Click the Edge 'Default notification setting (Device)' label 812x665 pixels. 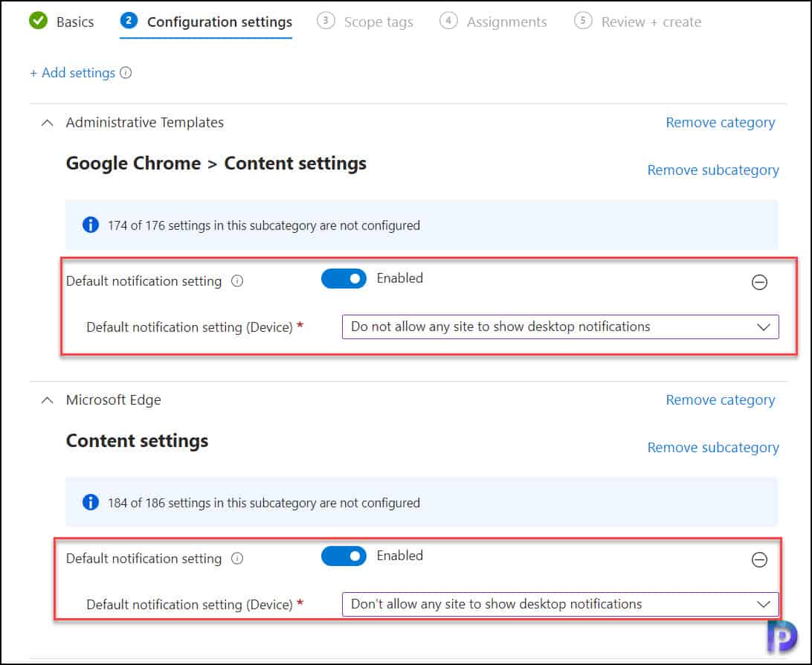pyautogui.click(x=190, y=605)
